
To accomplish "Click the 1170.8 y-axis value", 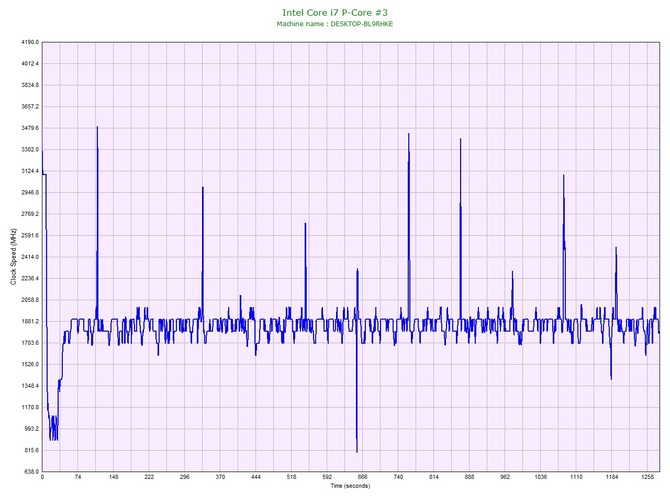I will pyautogui.click(x=30, y=407).
